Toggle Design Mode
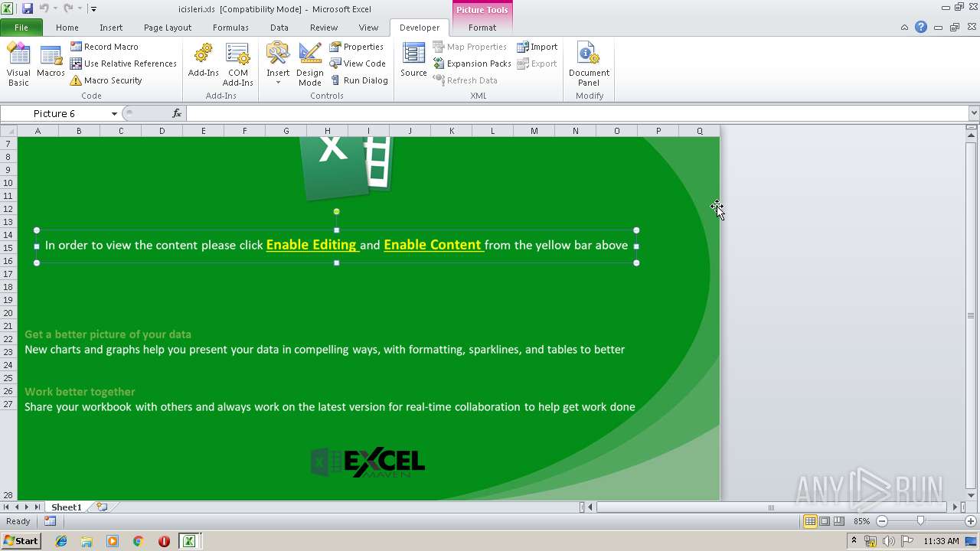 coord(310,64)
